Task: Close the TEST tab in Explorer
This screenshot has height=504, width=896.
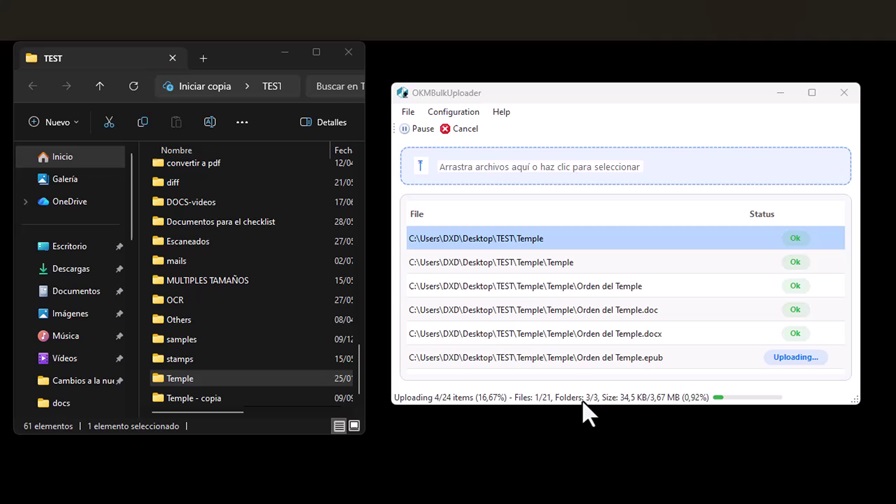Action: click(173, 58)
